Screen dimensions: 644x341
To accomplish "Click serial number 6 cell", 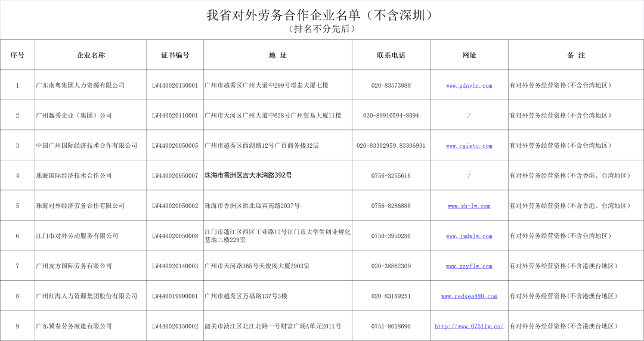I will click(17, 236).
